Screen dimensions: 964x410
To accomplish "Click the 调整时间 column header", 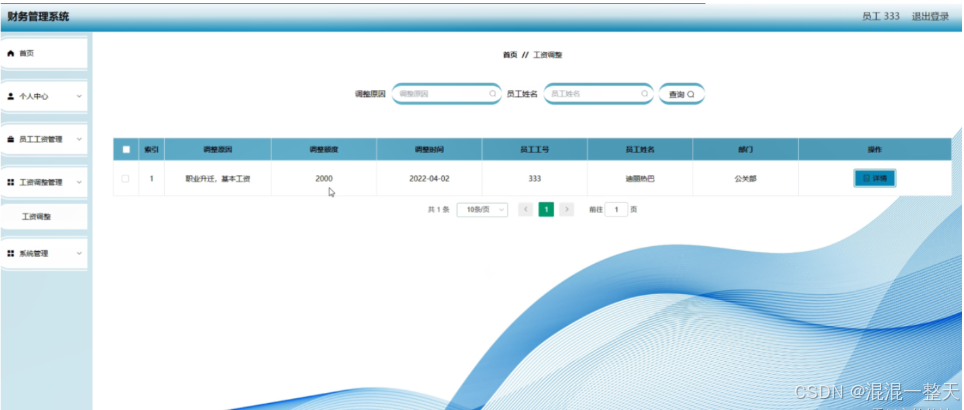I will [x=429, y=149].
